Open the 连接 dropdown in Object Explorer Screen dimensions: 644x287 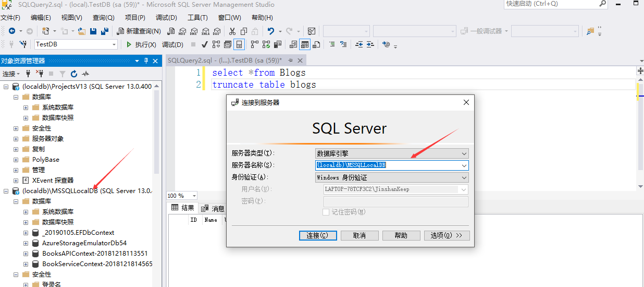11,74
